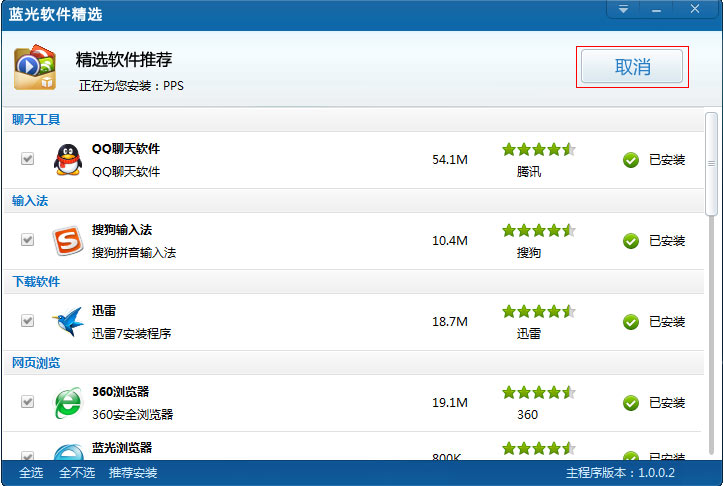
Task: Click the 360浏览器 bold title
Action: (x=121, y=392)
